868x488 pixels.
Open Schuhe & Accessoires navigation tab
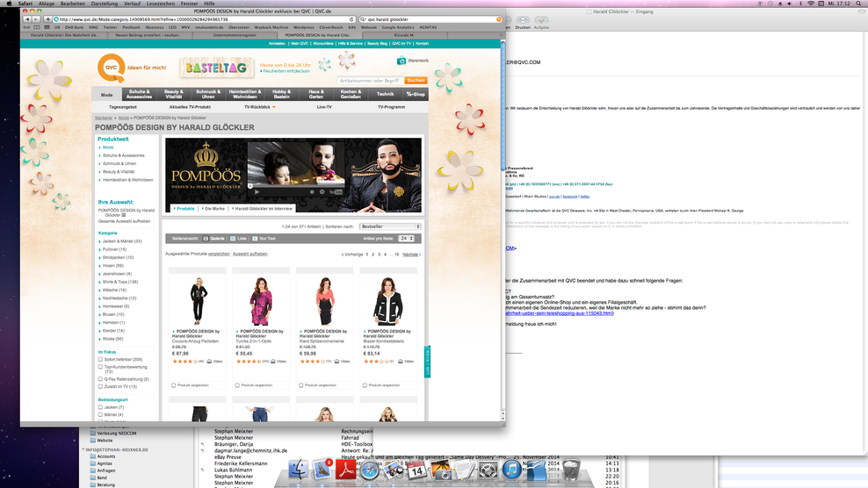click(139, 94)
